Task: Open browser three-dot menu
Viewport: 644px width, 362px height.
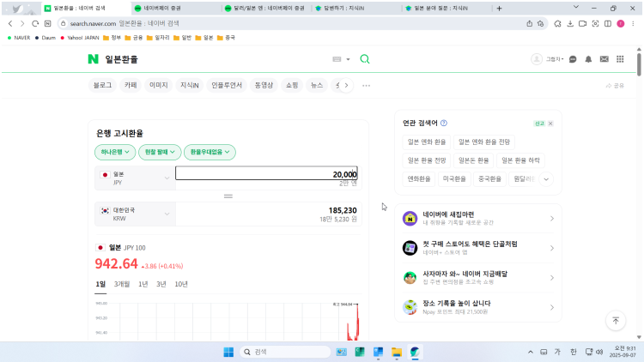Action: [633, 24]
